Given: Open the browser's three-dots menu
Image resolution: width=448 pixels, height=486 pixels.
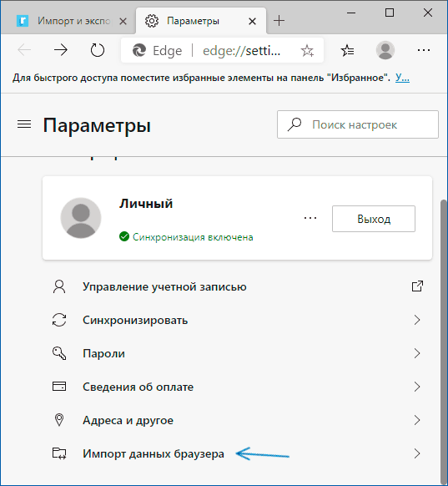Looking at the screenshot, I should click(424, 50).
